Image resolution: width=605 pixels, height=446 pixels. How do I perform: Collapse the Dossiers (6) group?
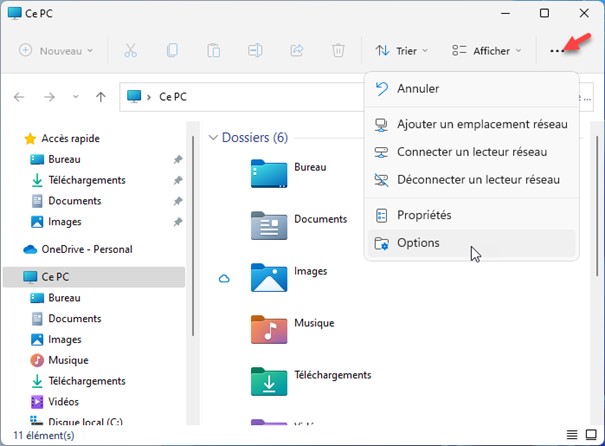(212, 137)
